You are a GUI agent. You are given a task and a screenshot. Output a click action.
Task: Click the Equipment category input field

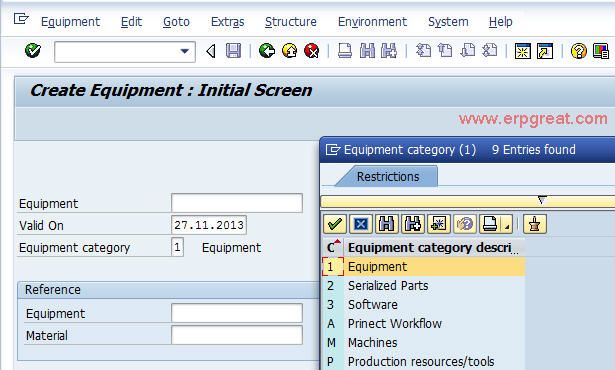(x=177, y=247)
